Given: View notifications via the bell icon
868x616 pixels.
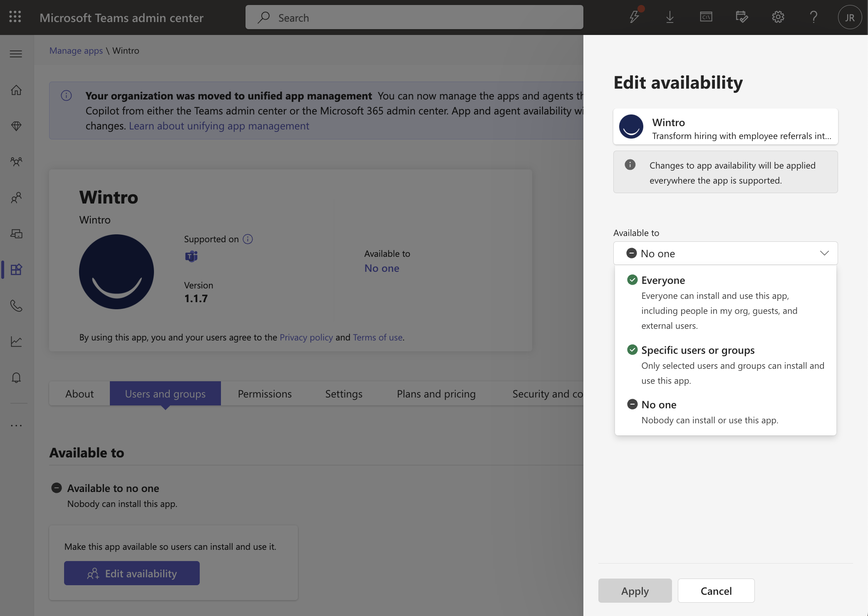Looking at the screenshot, I should click(x=17, y=378).
